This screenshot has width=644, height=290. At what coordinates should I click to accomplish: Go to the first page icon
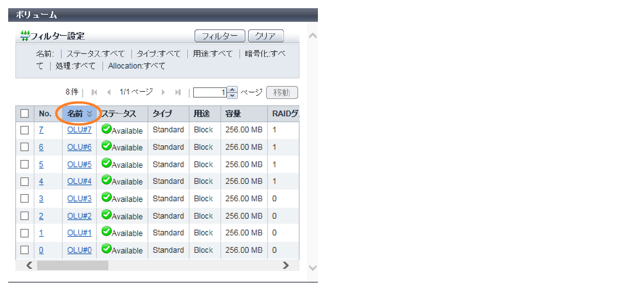(94, 92)
